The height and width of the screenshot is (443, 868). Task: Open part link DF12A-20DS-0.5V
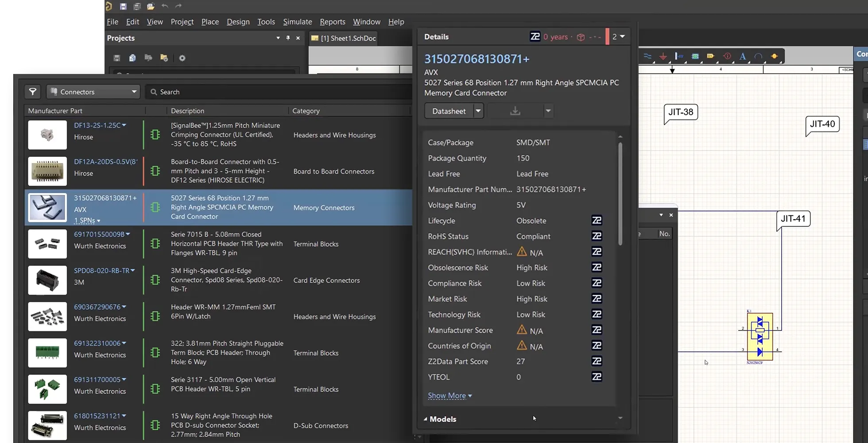(105, 162)
